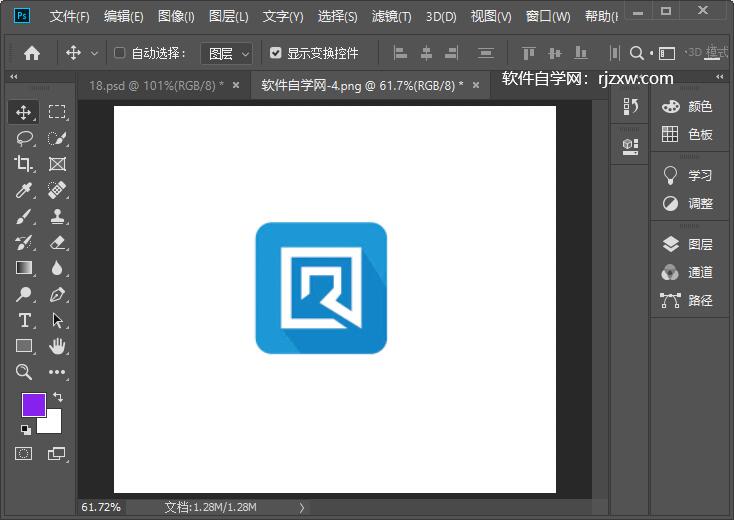Enable the 自动选择 checkbox
The width and height of the screenshot is (734, 520).
coord(119,52)
